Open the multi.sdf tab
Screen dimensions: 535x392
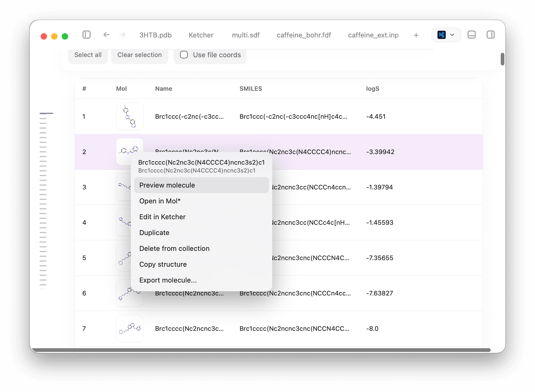246,35
